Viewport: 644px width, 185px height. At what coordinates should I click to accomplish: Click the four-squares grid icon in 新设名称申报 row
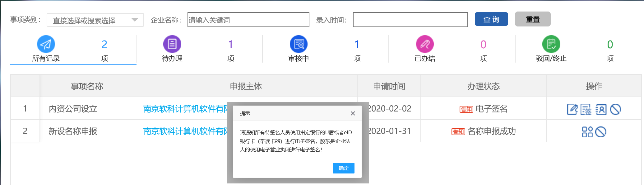587,132
